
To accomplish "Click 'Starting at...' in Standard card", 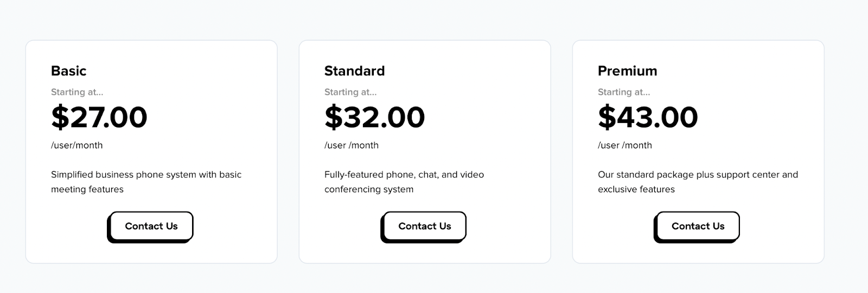I will 350,92.
